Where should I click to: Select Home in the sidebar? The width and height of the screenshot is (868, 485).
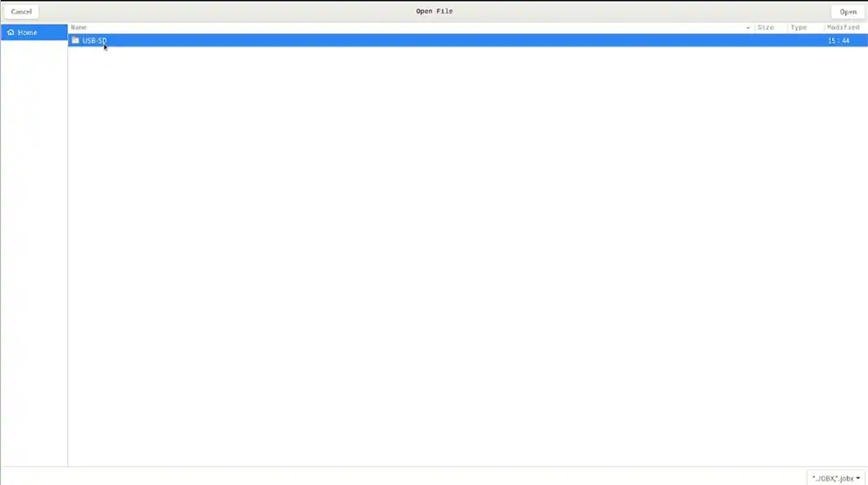pos(34,32)
